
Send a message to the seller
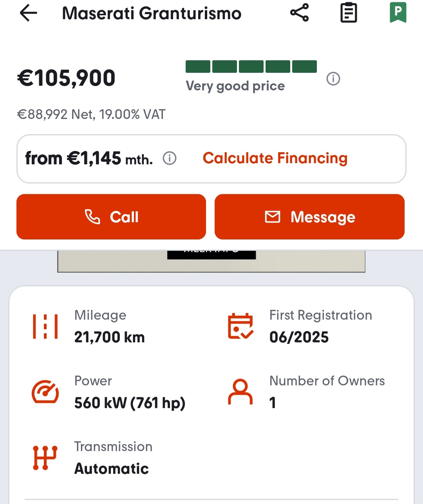pyautogui.click(x=309, y=217)
